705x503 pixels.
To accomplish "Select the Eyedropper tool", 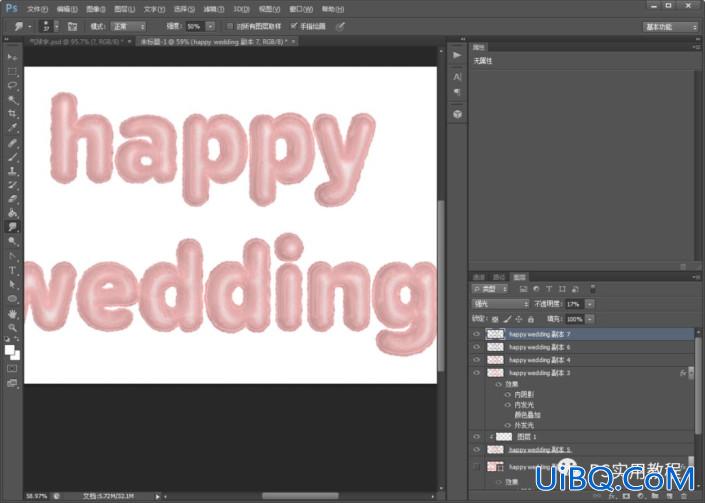I will (x=12, y=128).
